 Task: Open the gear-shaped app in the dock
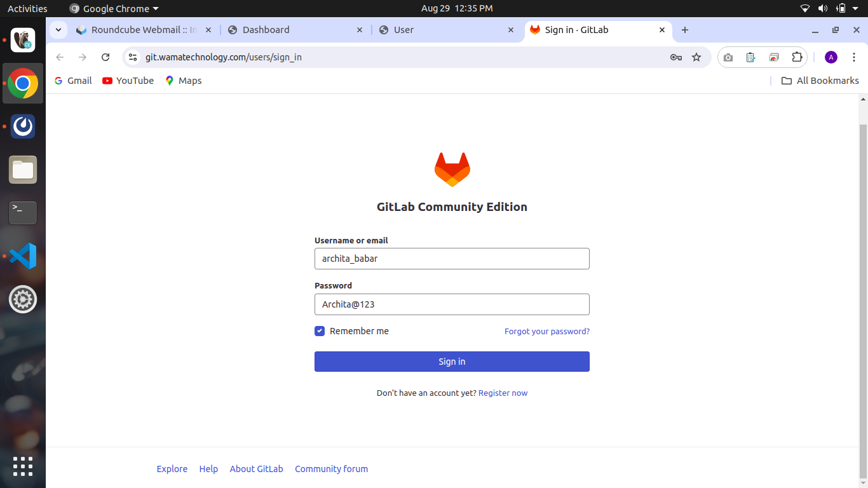(x=23, y=299)
